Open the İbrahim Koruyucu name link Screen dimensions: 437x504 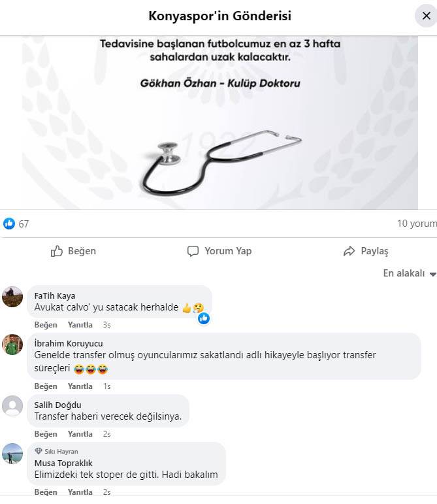(x=69, y=343)
